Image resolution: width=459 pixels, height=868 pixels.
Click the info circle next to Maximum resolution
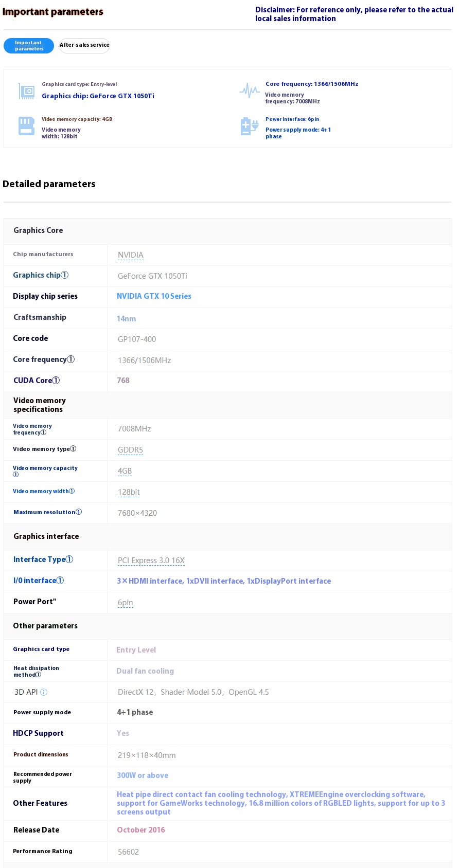(x=79, y=512)
